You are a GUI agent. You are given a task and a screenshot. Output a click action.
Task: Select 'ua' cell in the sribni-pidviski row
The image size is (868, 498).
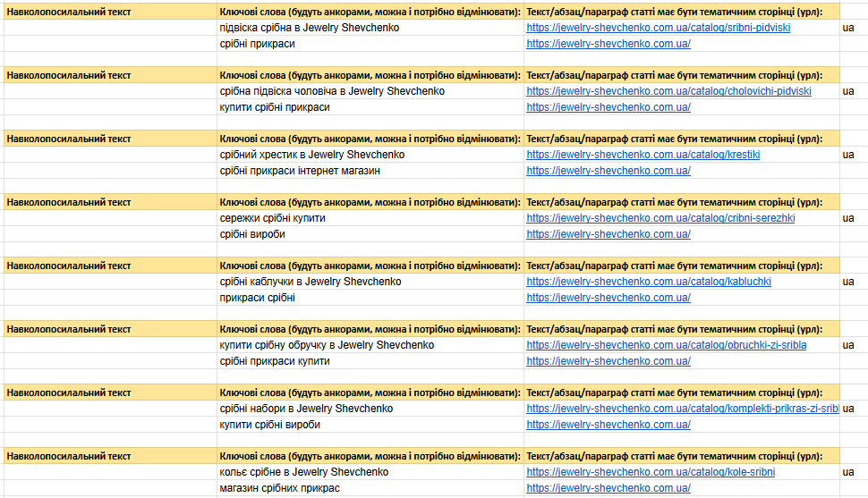(x=854, y=28)
